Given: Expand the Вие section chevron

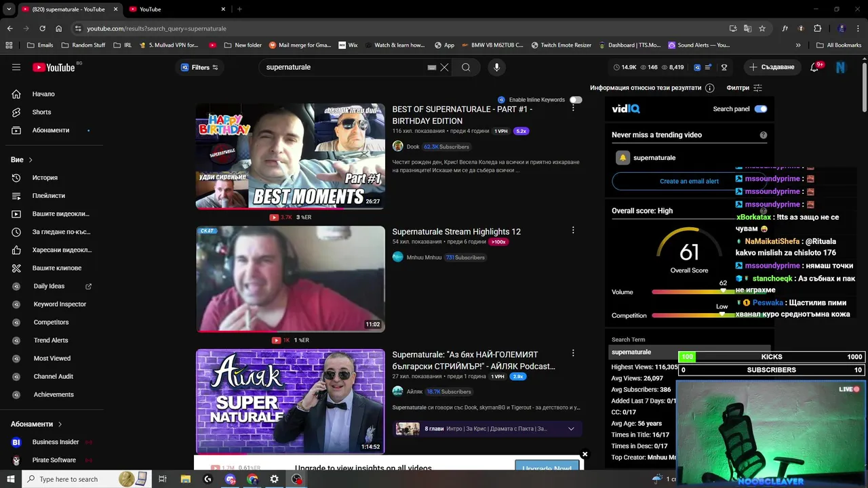Looking at the screenshot, I should click(x=31, y=160).
